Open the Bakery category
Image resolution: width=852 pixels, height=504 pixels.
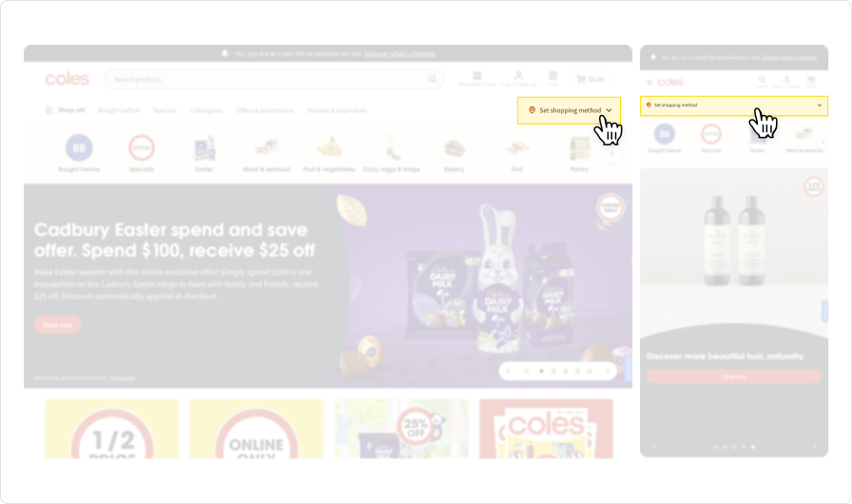coord(455,153)
